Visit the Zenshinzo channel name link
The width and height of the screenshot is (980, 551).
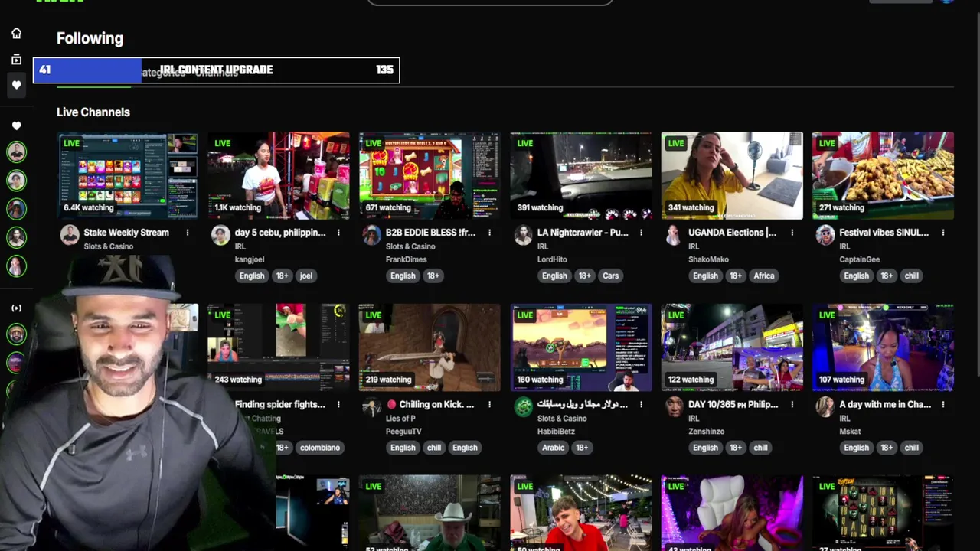706,432
